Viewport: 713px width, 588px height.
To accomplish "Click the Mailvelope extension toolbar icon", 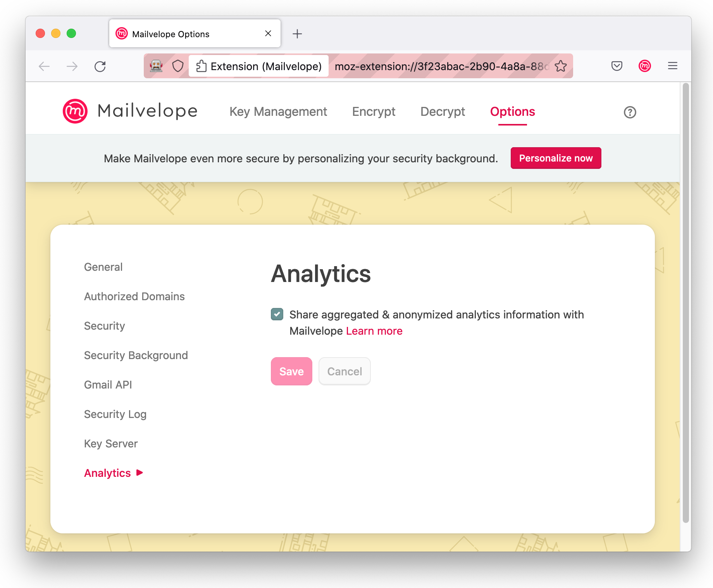I will pyautogui.click(x=644, y=66).
